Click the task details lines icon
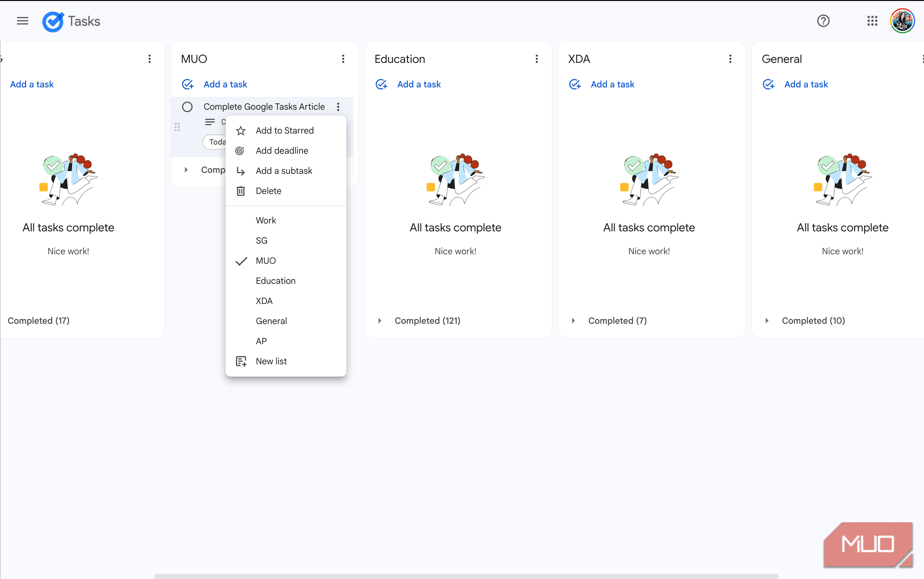924x579 pixels. coord(210,122)
